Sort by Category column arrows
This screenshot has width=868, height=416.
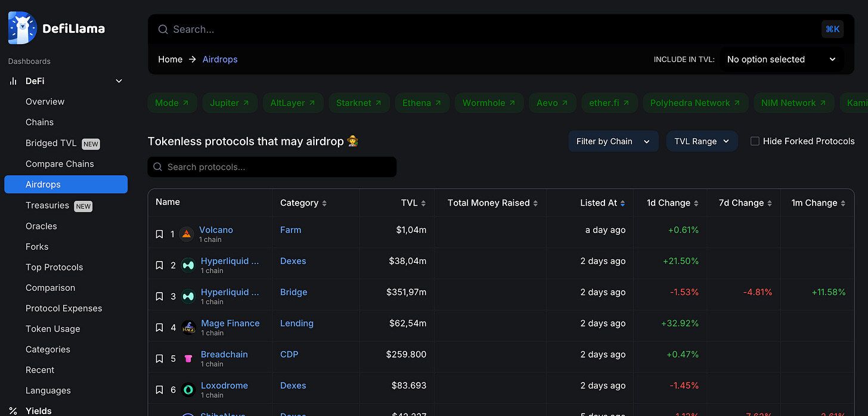pyautogui.click(x=324, y=203)
